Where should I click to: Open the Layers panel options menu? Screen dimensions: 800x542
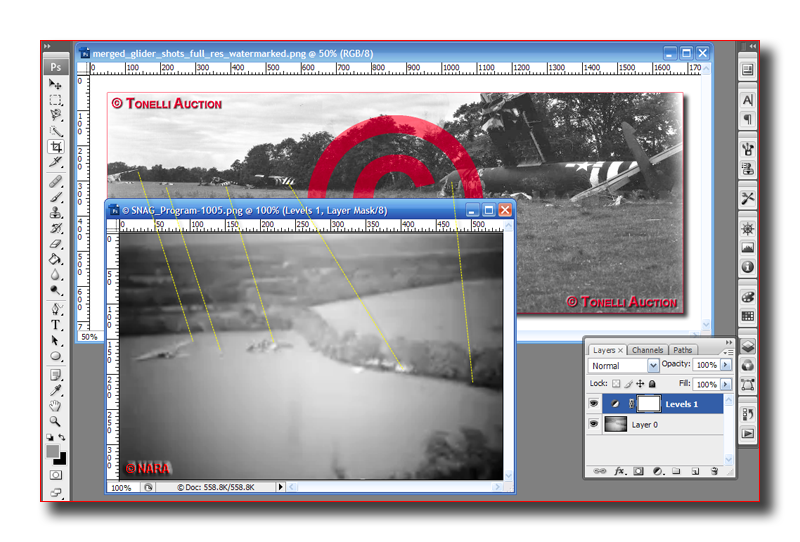728,352
